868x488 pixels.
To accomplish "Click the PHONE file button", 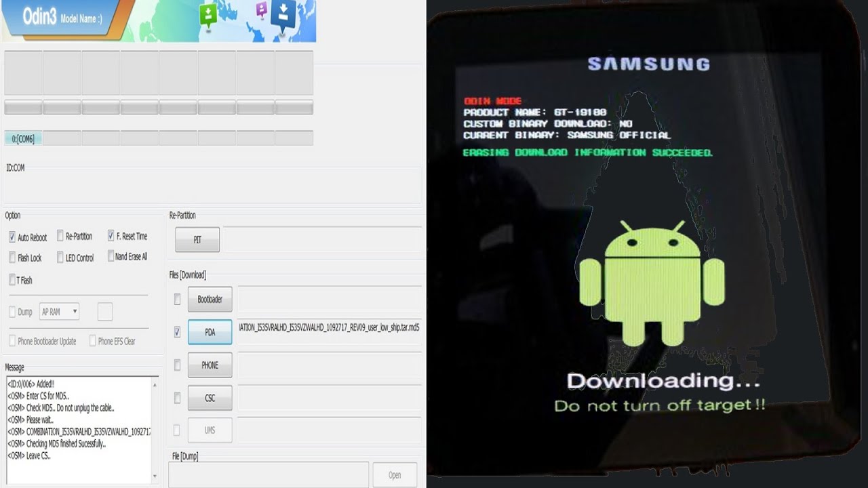I will click(x=210, y=365).
